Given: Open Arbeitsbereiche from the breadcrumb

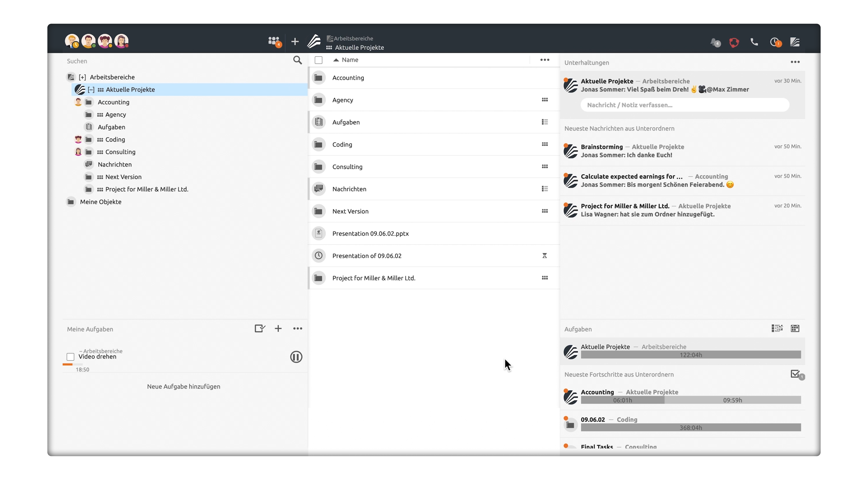Looking at the screenshot, I should pos(353,38).
